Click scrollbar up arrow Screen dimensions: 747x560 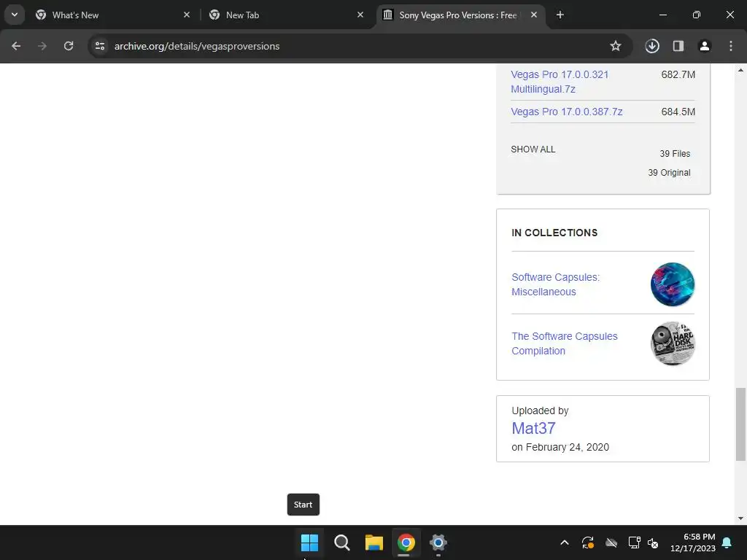[740, 70]
